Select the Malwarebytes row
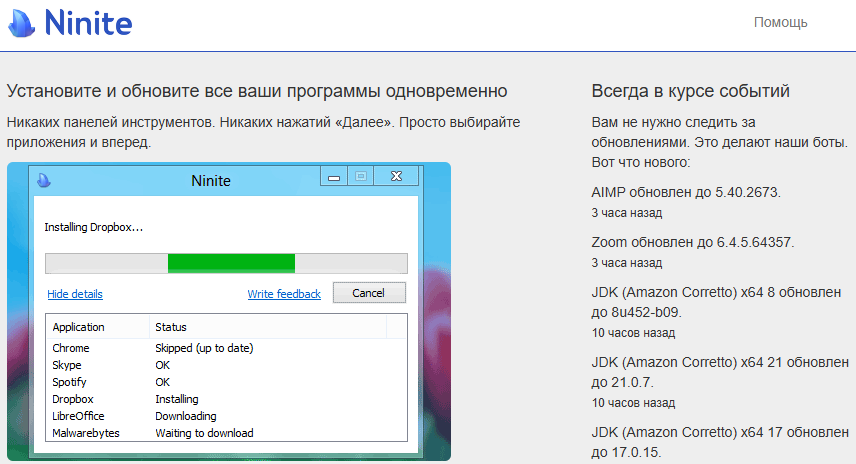Viewport: 856px width, 464px height. tap(227, 432)
